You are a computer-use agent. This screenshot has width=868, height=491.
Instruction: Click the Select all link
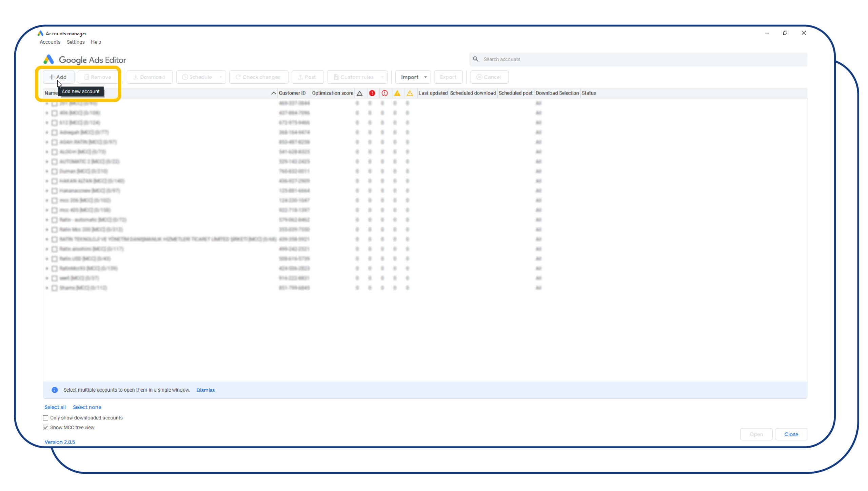55,407
